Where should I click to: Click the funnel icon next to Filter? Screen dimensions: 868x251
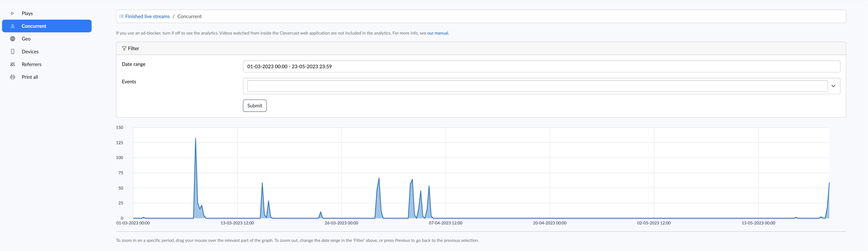pyautogui.click(x=124, y=49)
